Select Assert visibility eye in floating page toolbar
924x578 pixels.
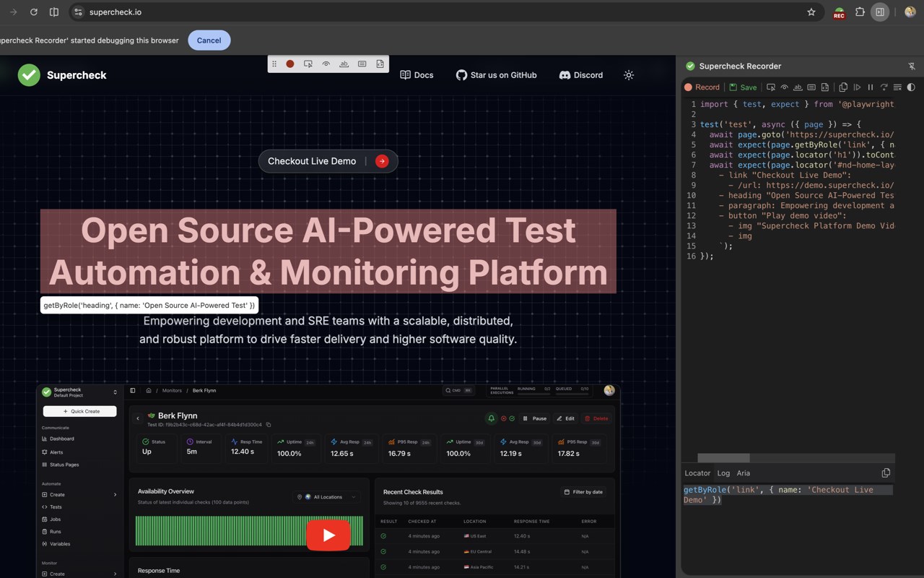(x=326, y=64)
